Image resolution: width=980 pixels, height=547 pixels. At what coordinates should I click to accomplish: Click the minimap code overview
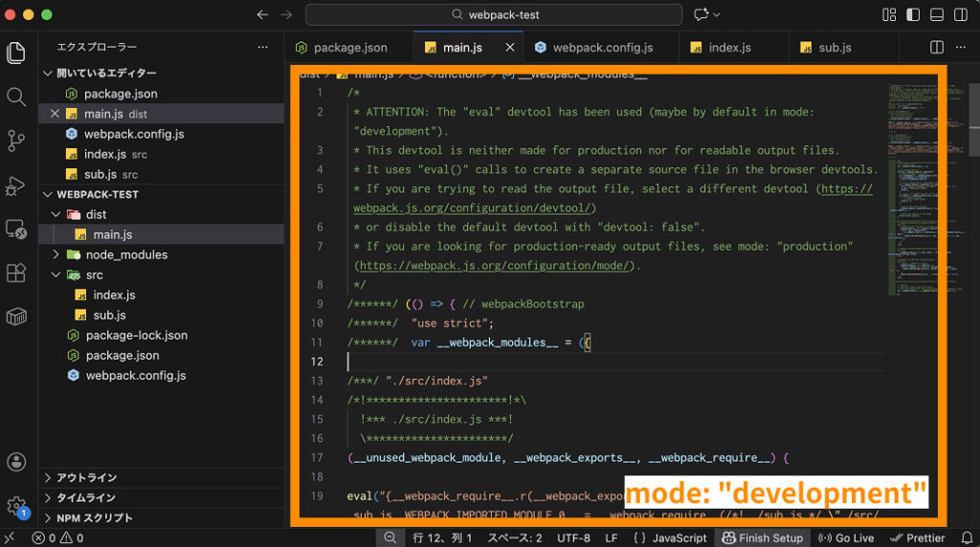(908, 172)
